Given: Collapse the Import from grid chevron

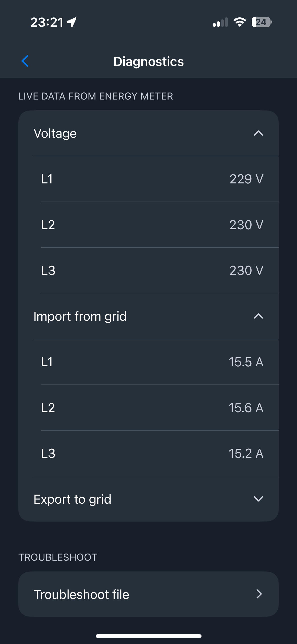Looking at the screenshot, I should (258, 316).
